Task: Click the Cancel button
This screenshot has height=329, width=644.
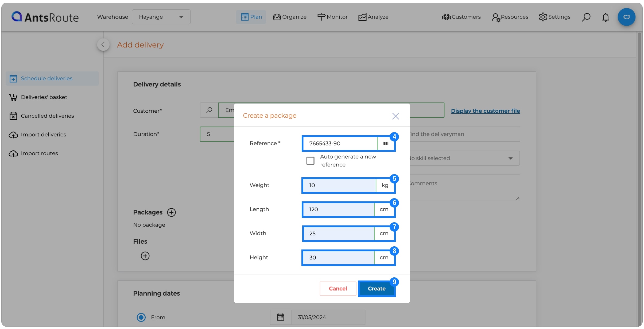Action: [x=338, y=289]
